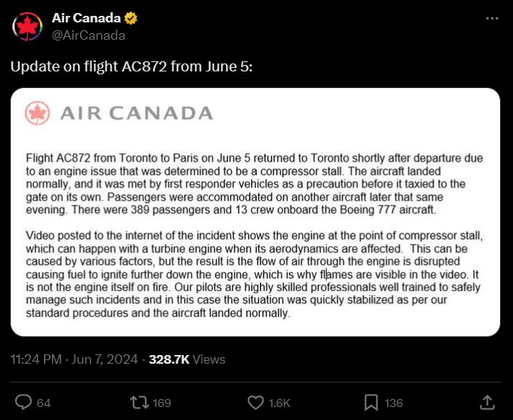513x420 pixels.
Task: Click the 11:24 PM · Jun 7, 2024 timestamp
Action: 74,359
